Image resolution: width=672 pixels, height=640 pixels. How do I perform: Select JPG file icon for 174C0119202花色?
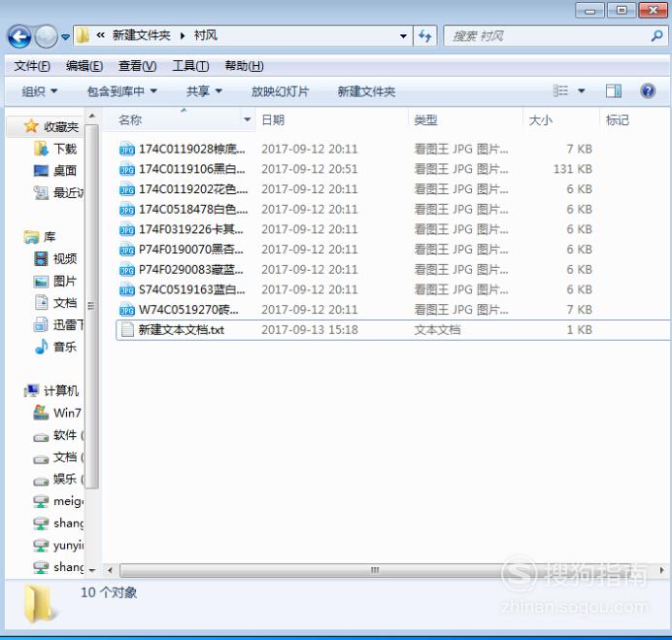[x=127, y=189]
